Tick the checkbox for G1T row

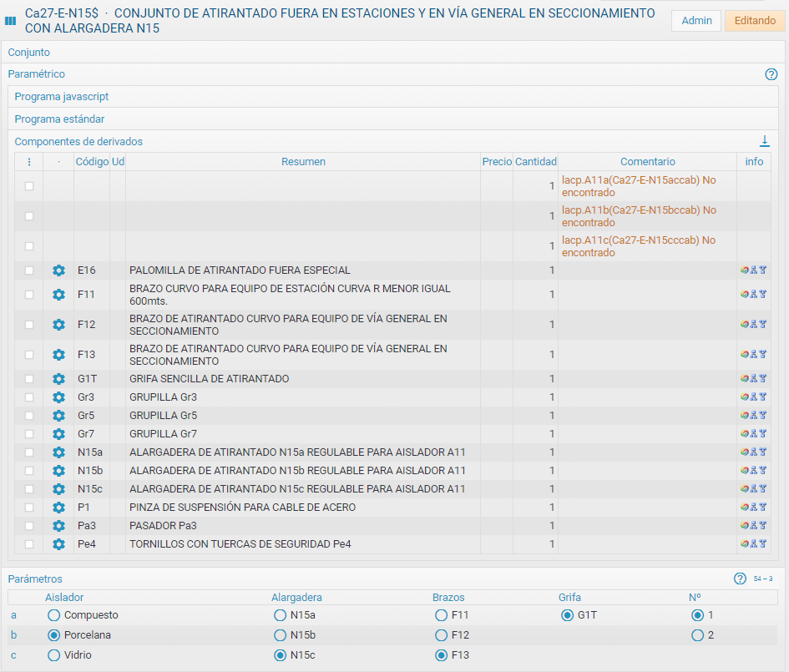29,379
